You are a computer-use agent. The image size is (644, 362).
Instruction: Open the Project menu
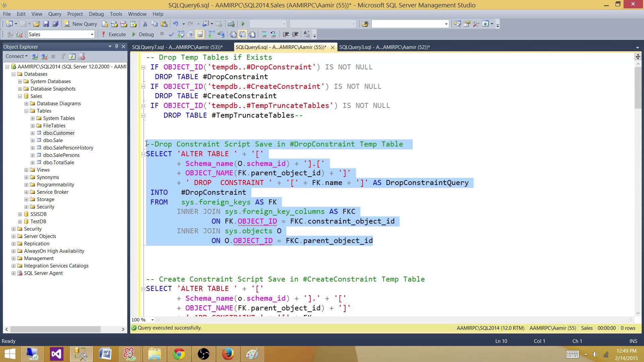(75, 14)
